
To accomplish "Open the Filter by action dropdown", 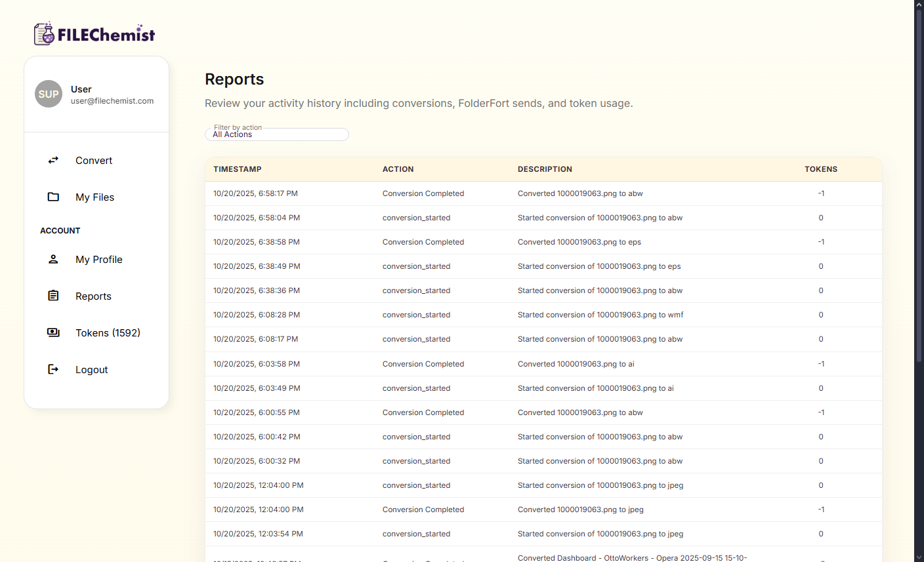I will click(x=276, y=134).
